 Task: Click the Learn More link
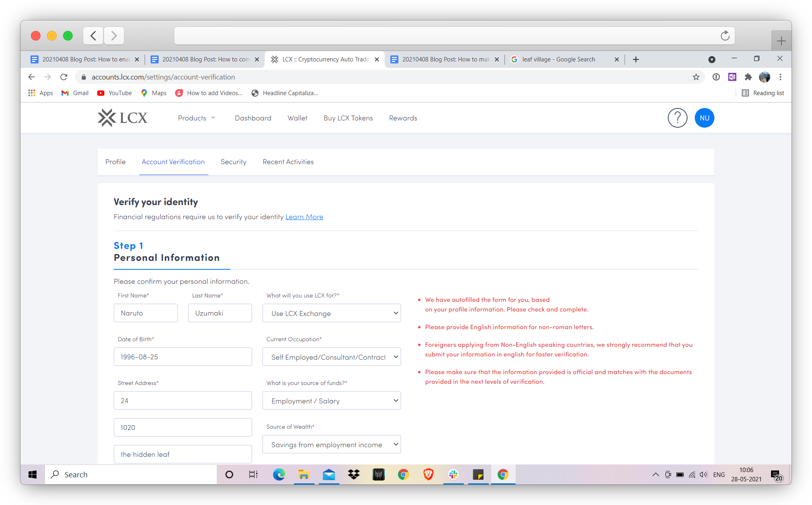pyautogui.click(x=304, y=217)
